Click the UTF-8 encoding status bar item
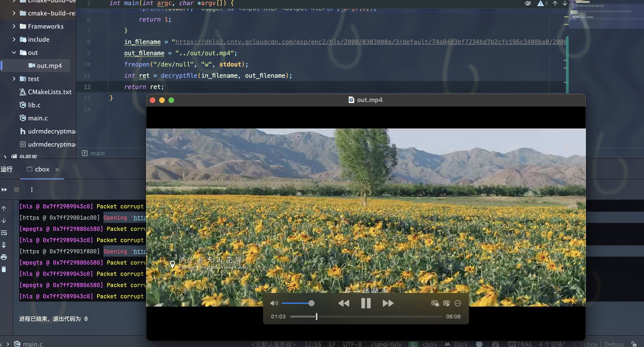Viewport: 644px width, 347px height. pyautogui.click(x=352, y=344)
